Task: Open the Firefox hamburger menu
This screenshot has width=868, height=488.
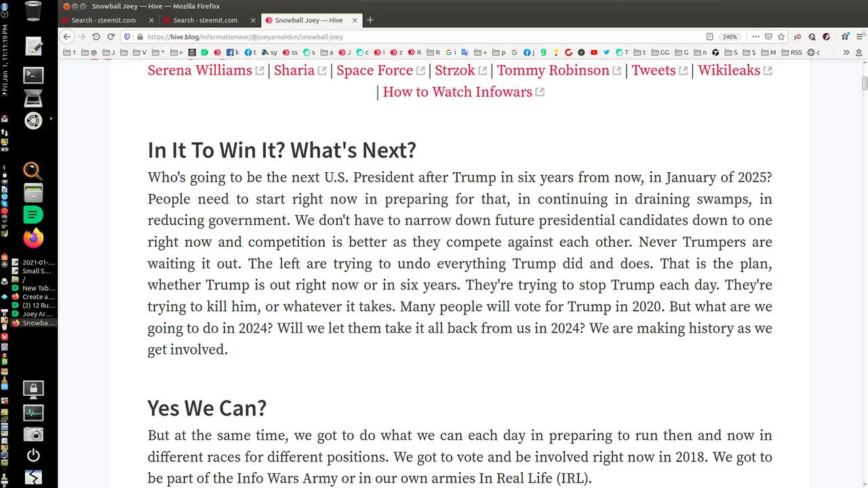Action: pyautogui.click(x=859, y=37)
